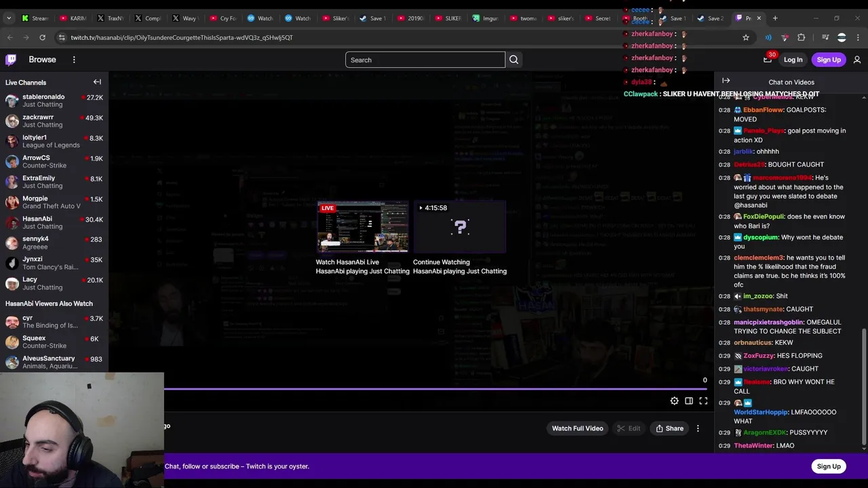
Task: Open zackrawrr channel in sidebar
Action: [x=54, y=121]
